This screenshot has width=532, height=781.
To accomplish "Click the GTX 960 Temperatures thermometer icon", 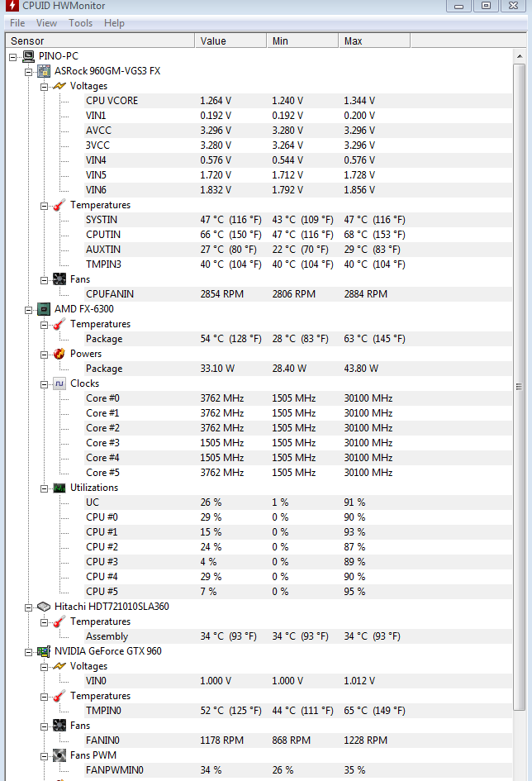I will click(59, 697).
